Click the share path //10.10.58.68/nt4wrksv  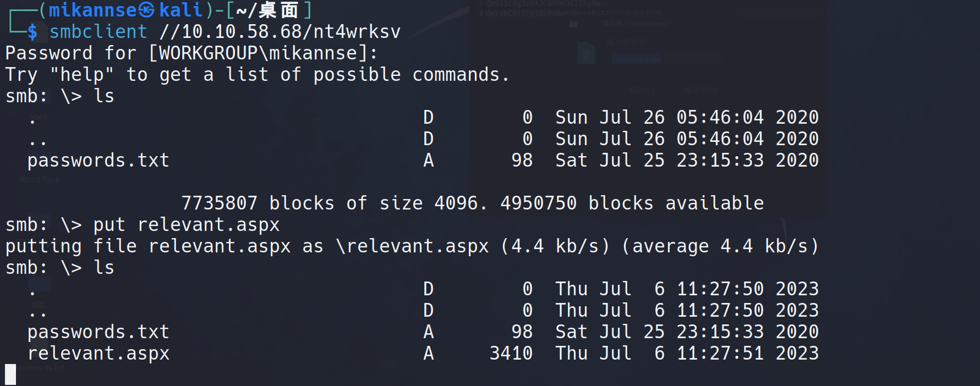[x=280, y=31]
